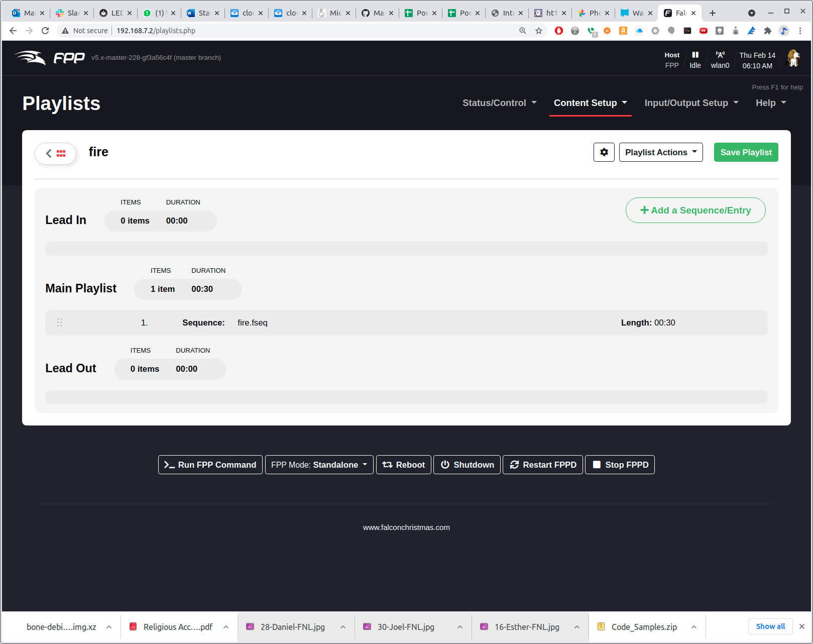Grab the drag handle for fire.fseq
Image resolution: width=813 pixels, height=644 pixels.
[60, 323]
